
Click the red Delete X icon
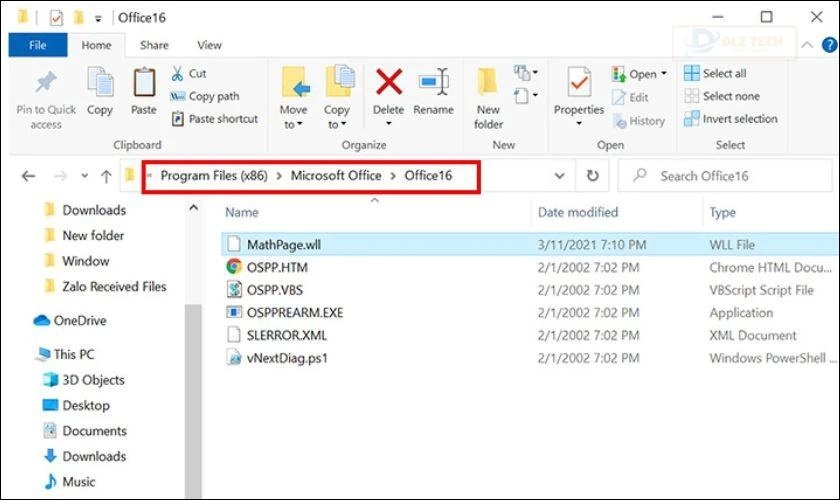[389, 82]
